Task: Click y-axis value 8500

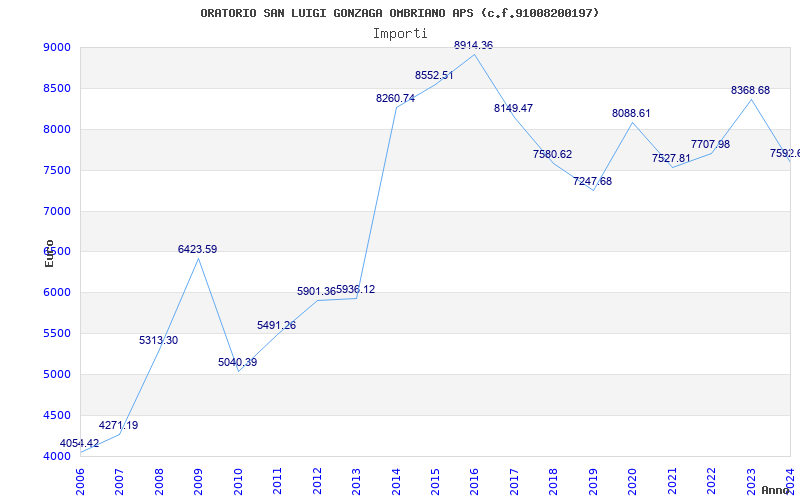Action: pyautogui.click(x=56, y=88)
